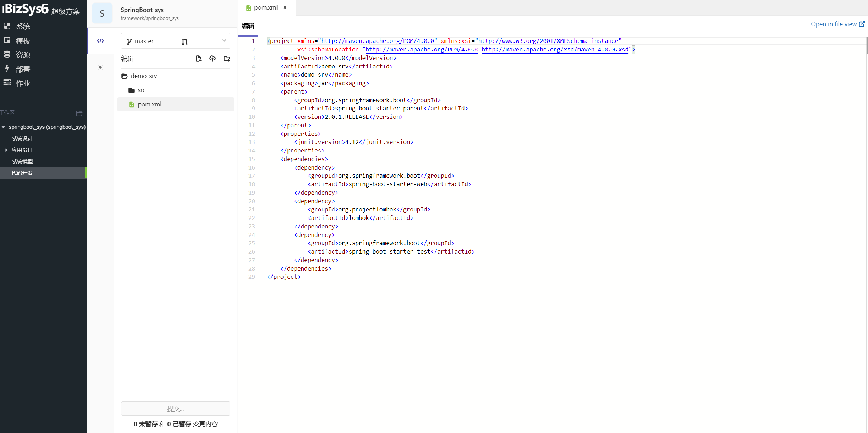This screenshot has width=868, height=433.
Task: Select 代码开发 in the workspace tree
Action: (22, 173)
